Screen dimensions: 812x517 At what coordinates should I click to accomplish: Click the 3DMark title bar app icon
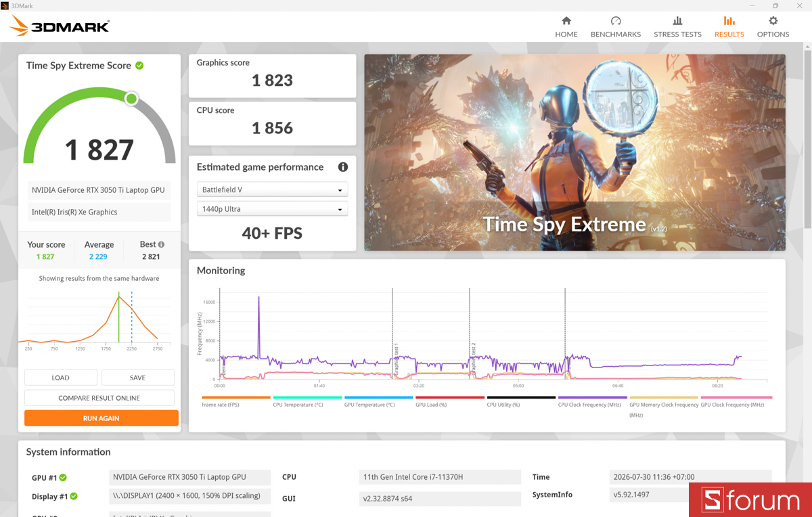[x=5, y=5]
